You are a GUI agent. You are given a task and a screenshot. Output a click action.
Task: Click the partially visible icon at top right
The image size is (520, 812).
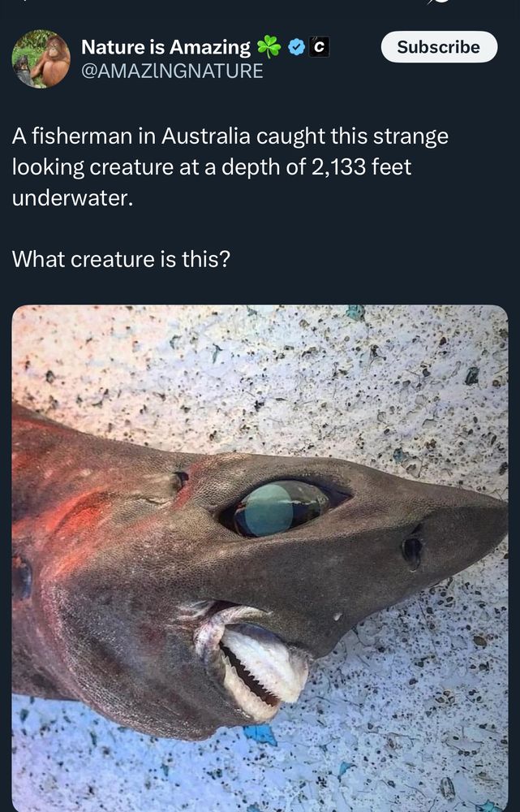coord(435,2)
